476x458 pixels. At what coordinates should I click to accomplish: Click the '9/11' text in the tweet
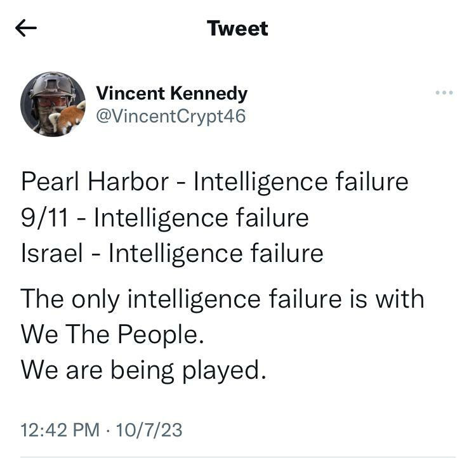click(44, 218)
